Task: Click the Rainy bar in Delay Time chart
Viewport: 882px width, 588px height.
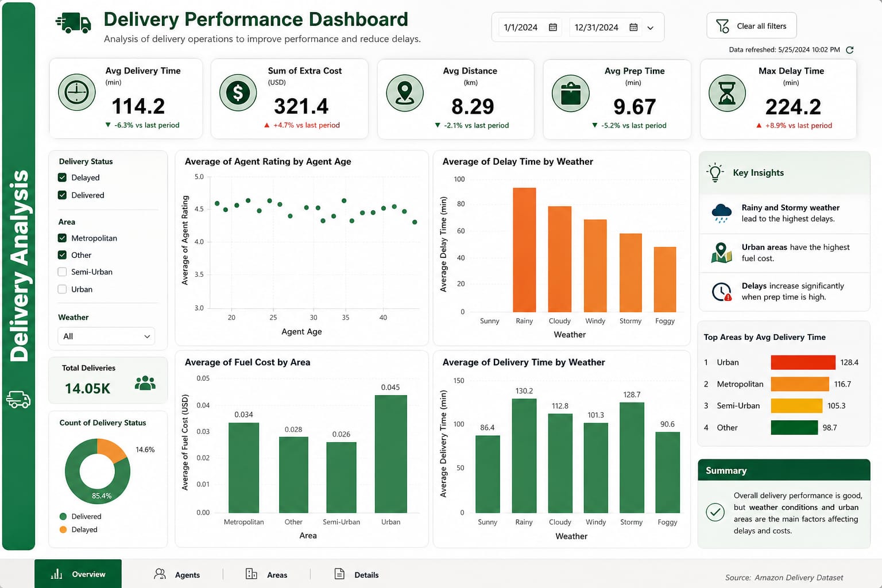Action: [x=524, y=250]
